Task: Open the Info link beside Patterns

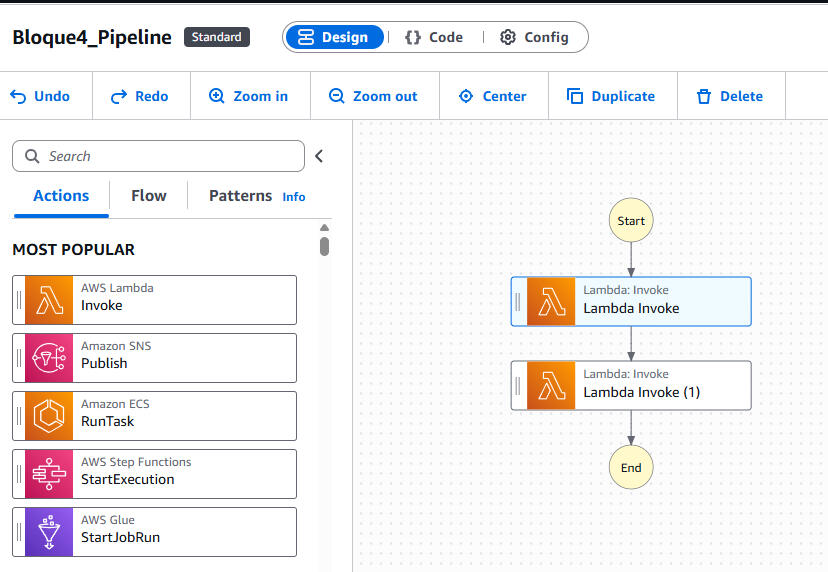Action: click(x=294, y=197)
